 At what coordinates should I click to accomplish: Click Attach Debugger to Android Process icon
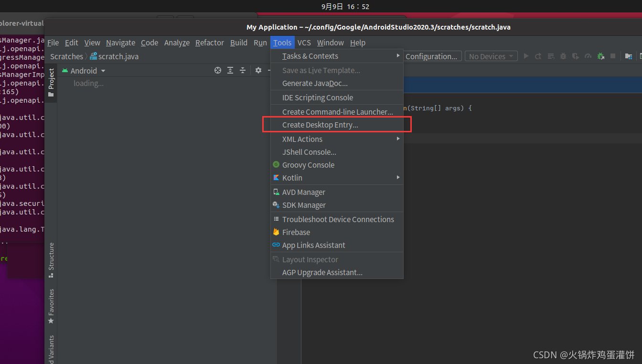pyautogui.click(x=601, y=56)
